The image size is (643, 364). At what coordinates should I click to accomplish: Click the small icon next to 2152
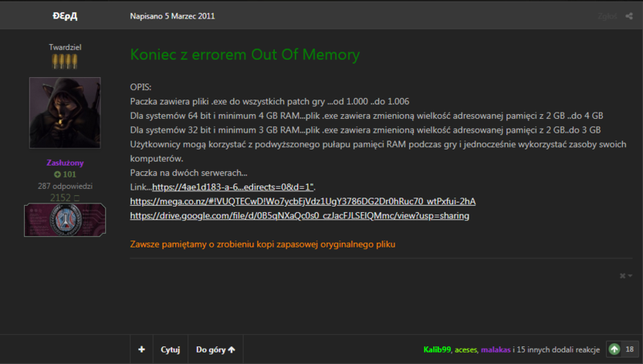[x=76, y=198]
